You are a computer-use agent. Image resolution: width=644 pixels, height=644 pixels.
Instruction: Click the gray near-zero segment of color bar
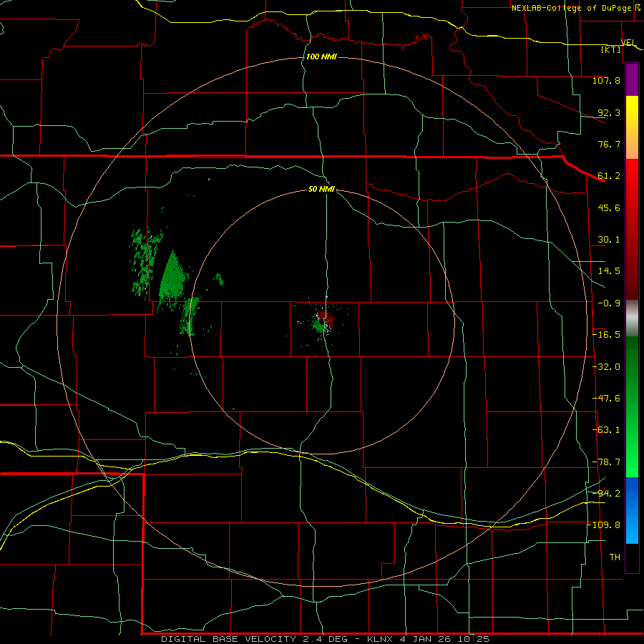(632, 318)
